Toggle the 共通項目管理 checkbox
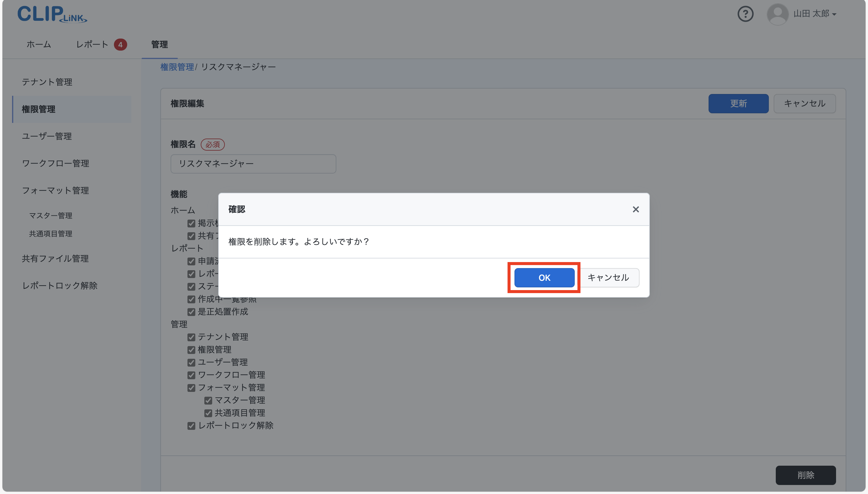868x494 pixels. click(208, 413)
